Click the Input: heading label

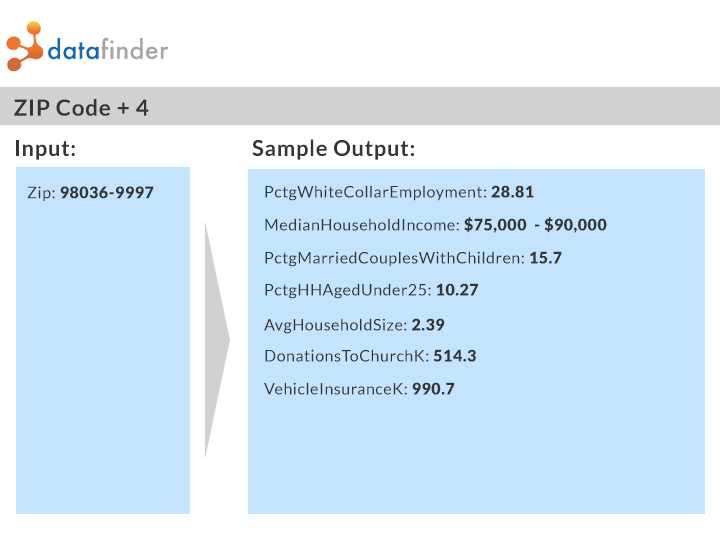coord(45,148)
